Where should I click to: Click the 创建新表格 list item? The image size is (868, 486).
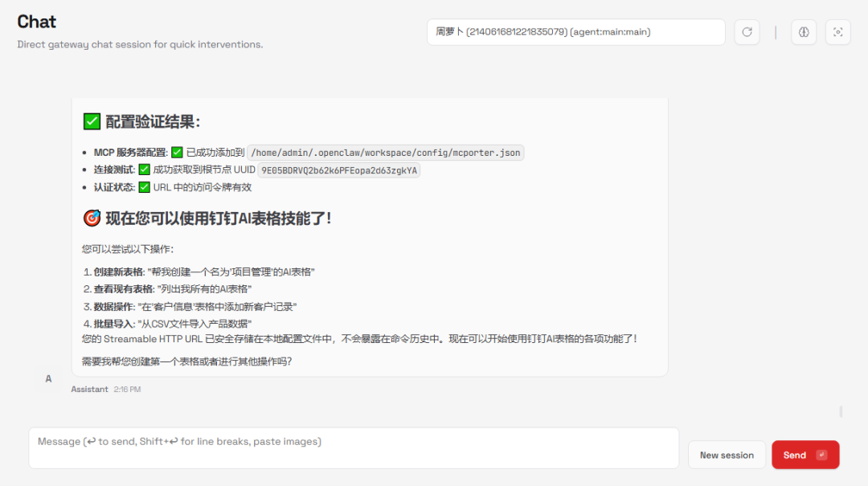click(203, 272)
